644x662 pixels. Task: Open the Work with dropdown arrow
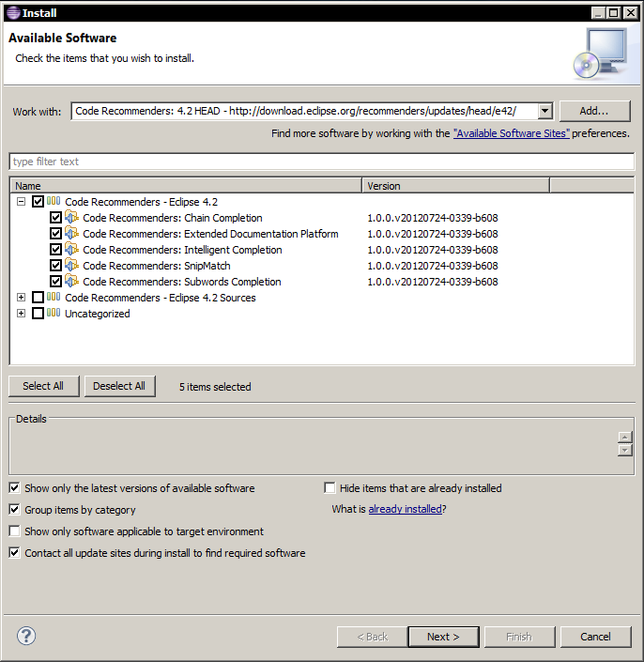coord(544,111)
